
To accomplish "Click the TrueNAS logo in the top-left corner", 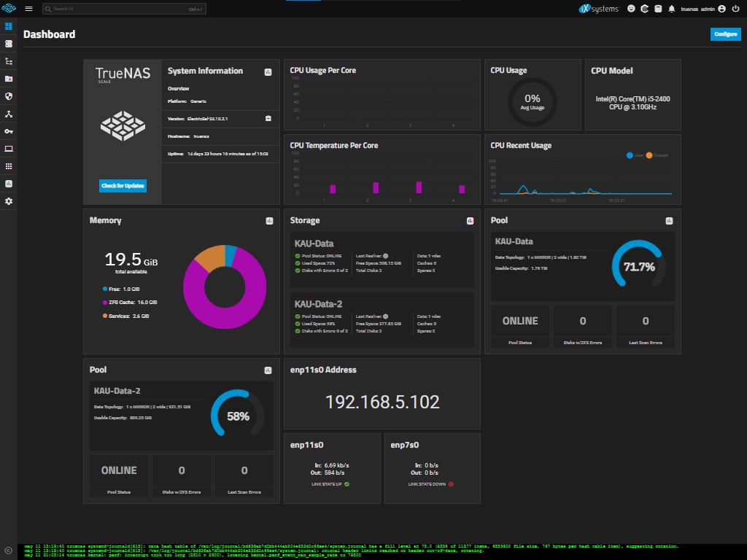I will 9,9.
